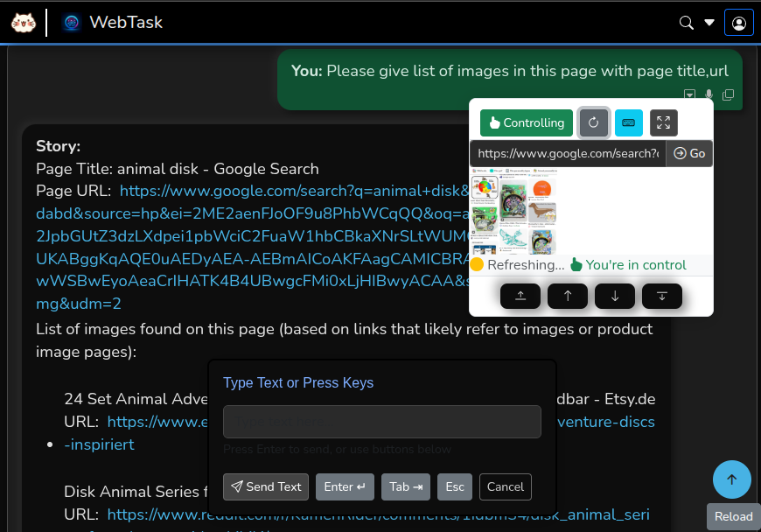The height and width of the screenshot is (532, 761).
Task: Click the cat logo in the header
Action: (24, 23)
